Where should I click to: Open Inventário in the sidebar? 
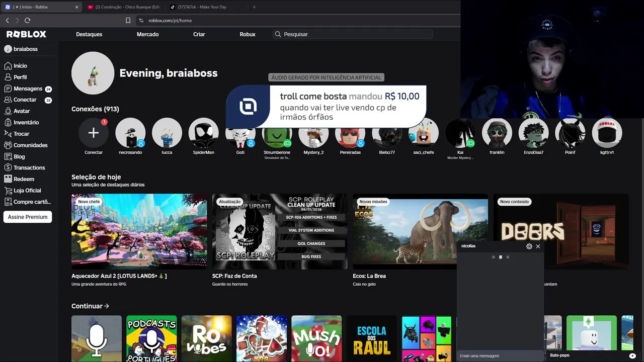coord(22,122)
